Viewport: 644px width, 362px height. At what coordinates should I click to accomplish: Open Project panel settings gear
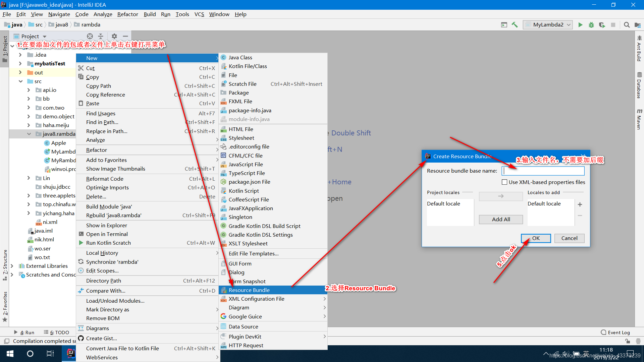(x=114, y=36)
